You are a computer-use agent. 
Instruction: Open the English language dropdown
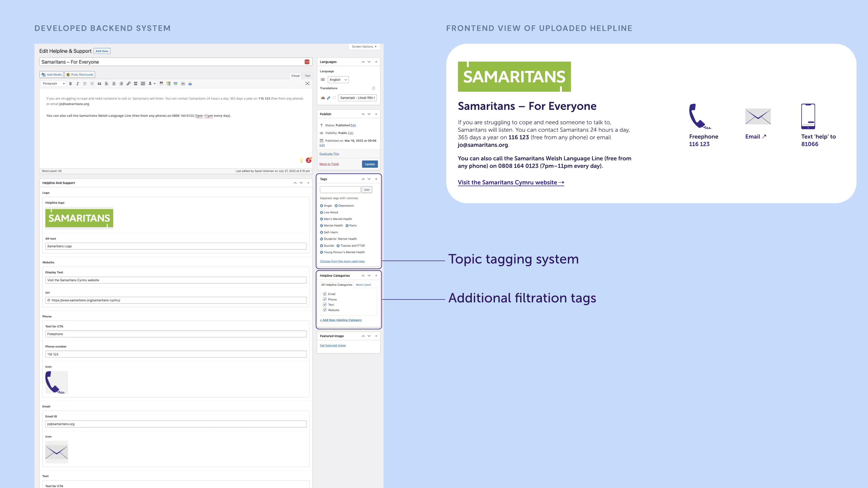click(x=338, y=80)
